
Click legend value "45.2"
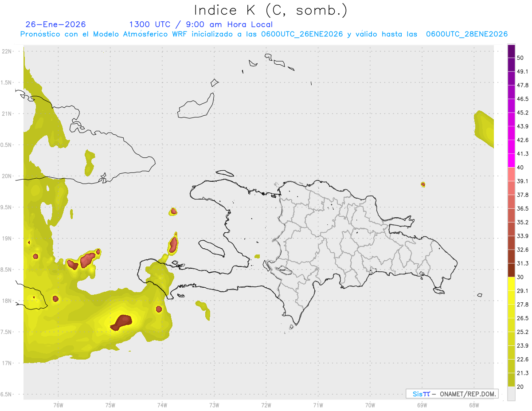pos(522,113)
